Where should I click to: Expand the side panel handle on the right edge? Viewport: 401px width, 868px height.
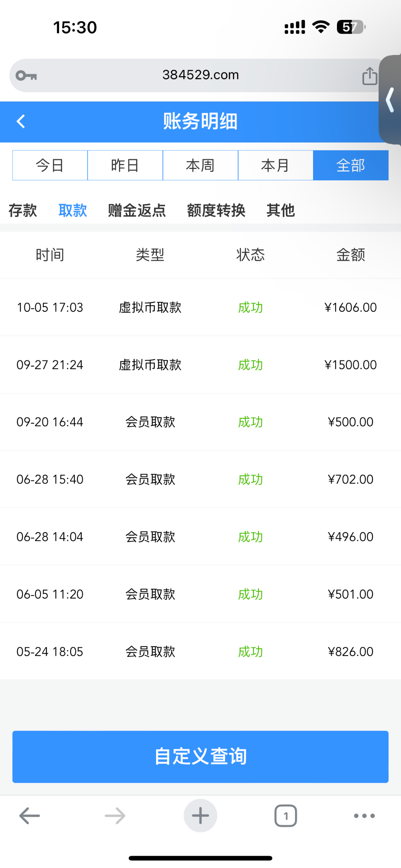[391, 100]
